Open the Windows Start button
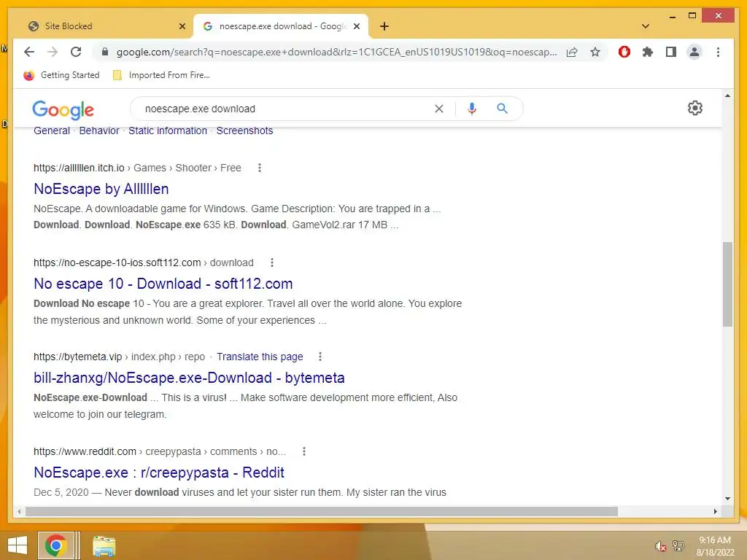 (x=18, y=545)
